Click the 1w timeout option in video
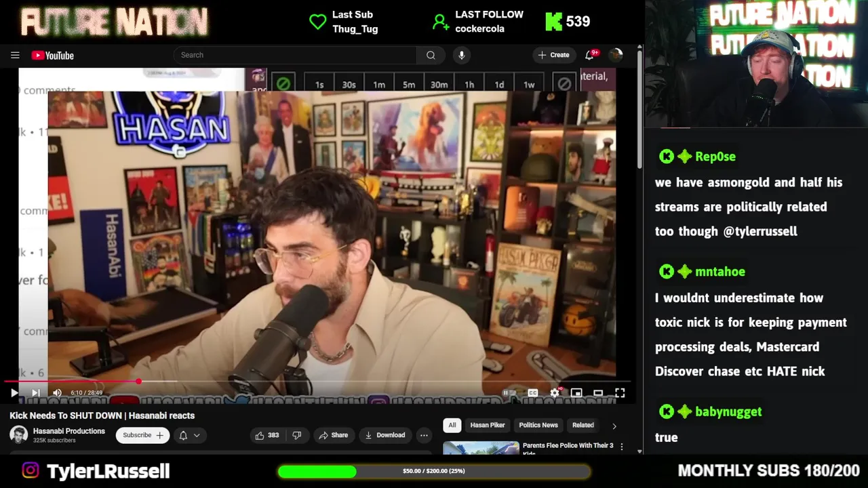This screenshot has height=488, width=868. [x=529, y=85]
